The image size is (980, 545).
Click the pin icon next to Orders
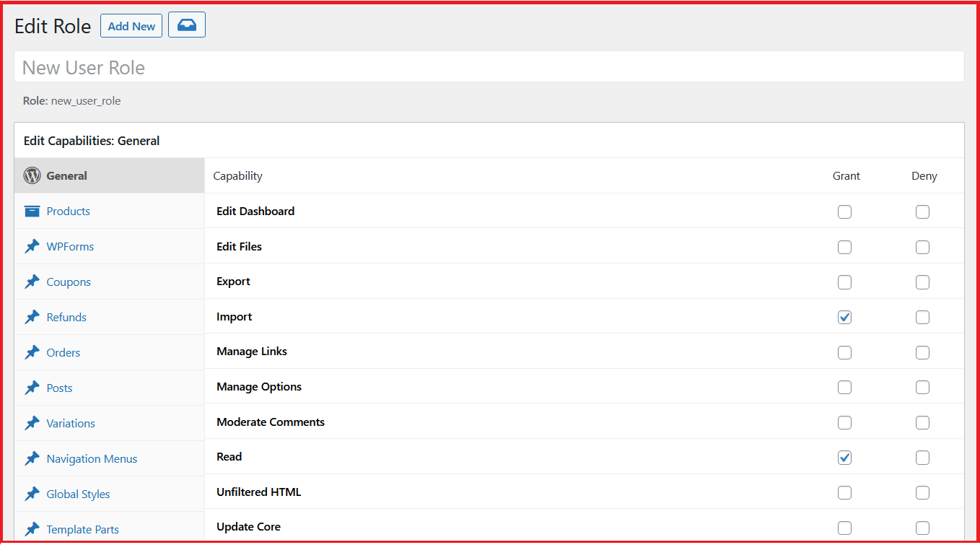pyautogui.click(x=32, y=352)
